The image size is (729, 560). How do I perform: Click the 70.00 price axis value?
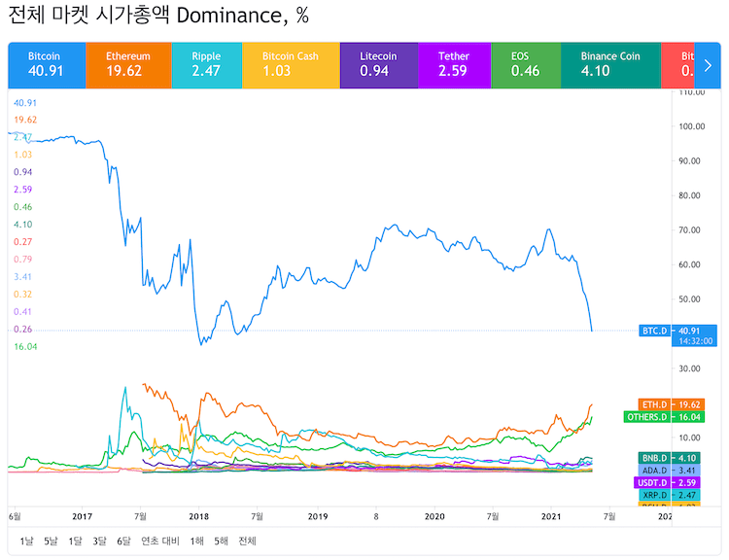[x=689, y=230]
